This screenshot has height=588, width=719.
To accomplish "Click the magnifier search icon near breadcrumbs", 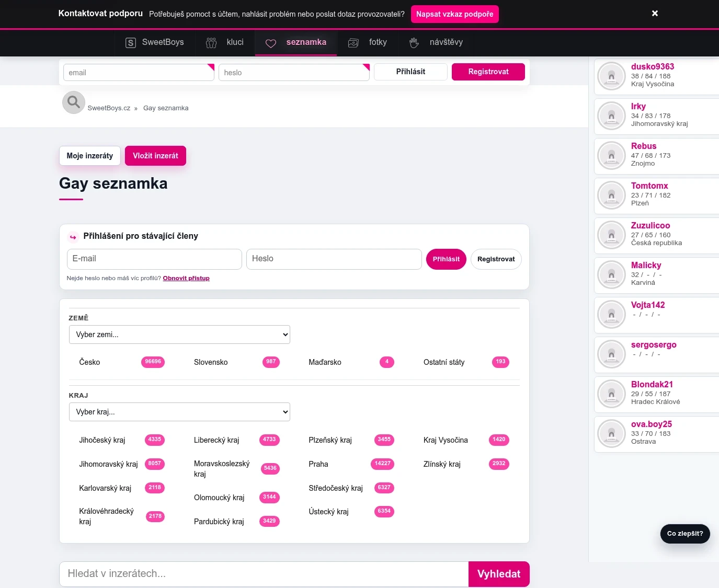I will (x=74, y=102).
